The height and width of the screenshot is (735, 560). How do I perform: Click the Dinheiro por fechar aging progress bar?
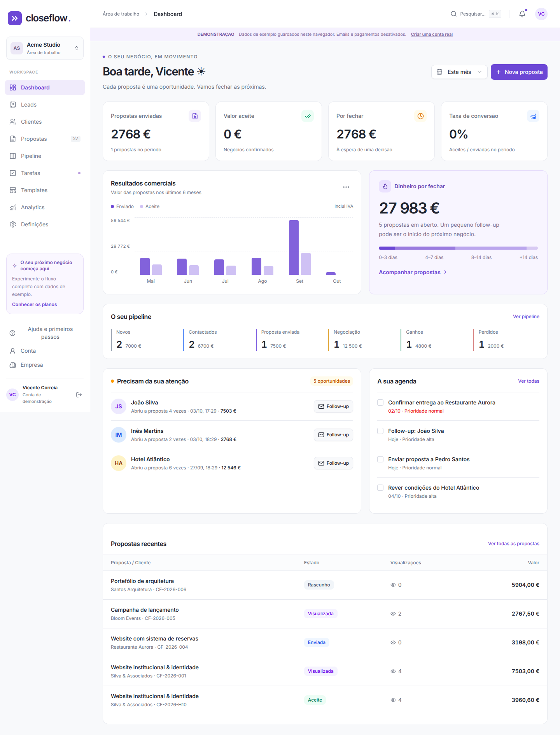tap(458, 248)
